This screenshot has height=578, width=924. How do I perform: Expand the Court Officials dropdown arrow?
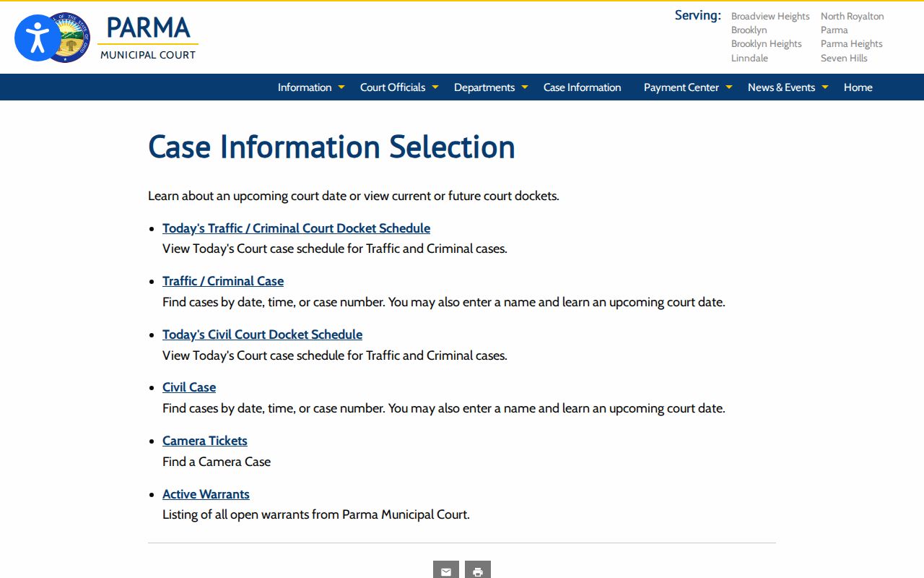pyautogui.click(x=435, y=87)
